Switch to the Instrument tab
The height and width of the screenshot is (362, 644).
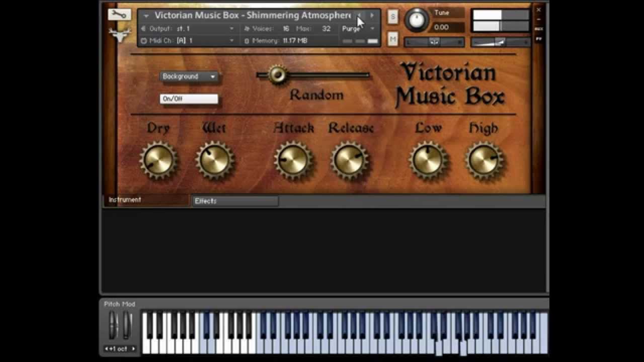point(146,200)
